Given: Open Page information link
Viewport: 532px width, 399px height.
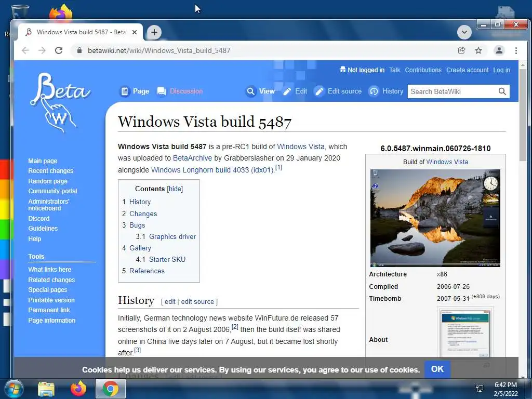Looking at the screenshot, I should point(51,320).
